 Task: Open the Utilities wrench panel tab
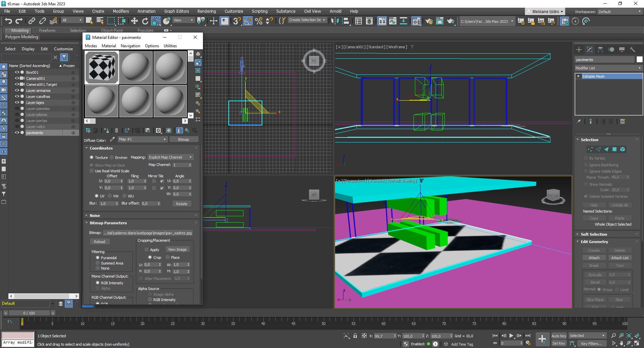click(x=633, y=50)
